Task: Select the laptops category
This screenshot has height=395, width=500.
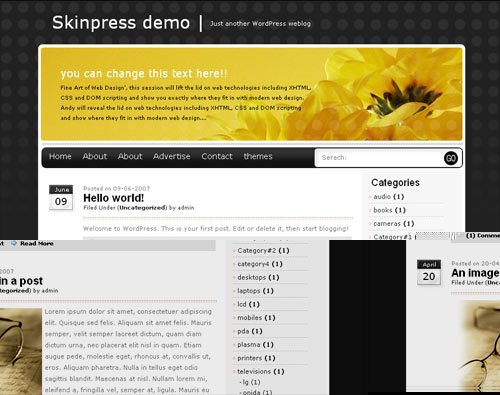Action: [249, 291]
